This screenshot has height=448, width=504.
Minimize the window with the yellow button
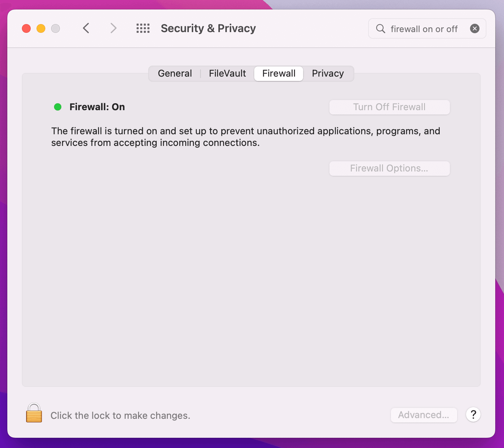tap(41, 28)
